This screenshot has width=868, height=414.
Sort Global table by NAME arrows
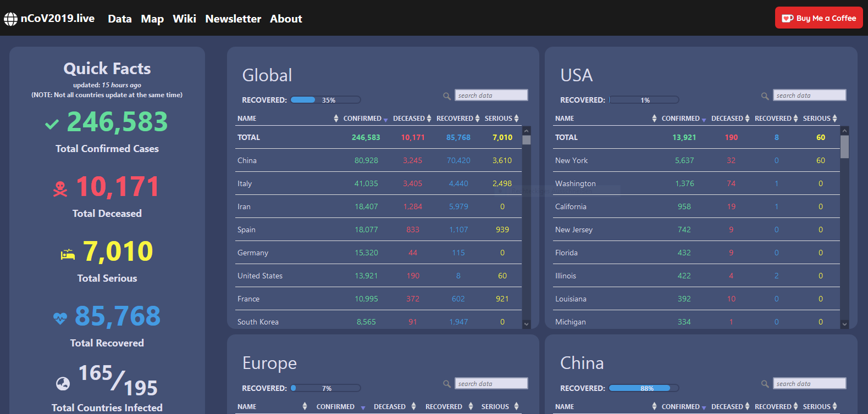click(336, 119)
